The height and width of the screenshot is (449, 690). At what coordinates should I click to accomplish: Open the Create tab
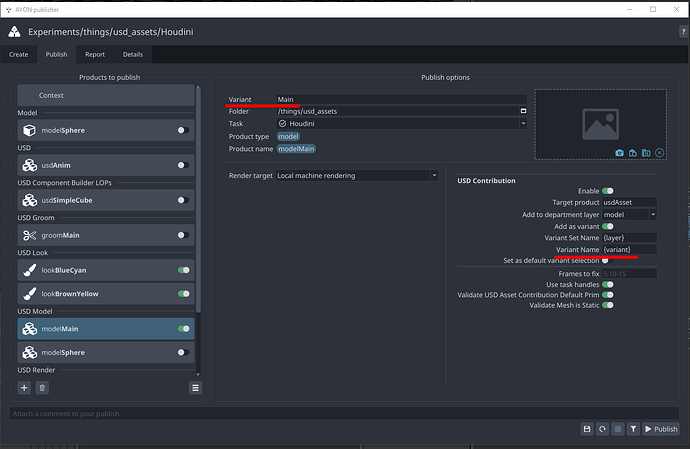coord(18,55)
